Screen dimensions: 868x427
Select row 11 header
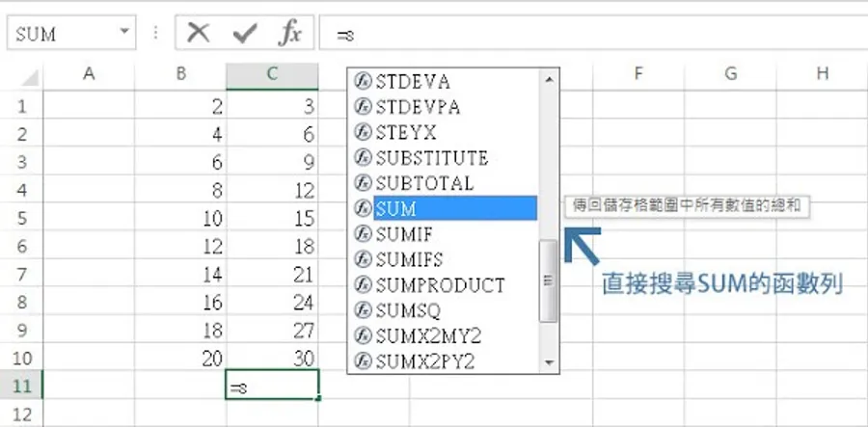pyautogui.click(x=21, y=386)
